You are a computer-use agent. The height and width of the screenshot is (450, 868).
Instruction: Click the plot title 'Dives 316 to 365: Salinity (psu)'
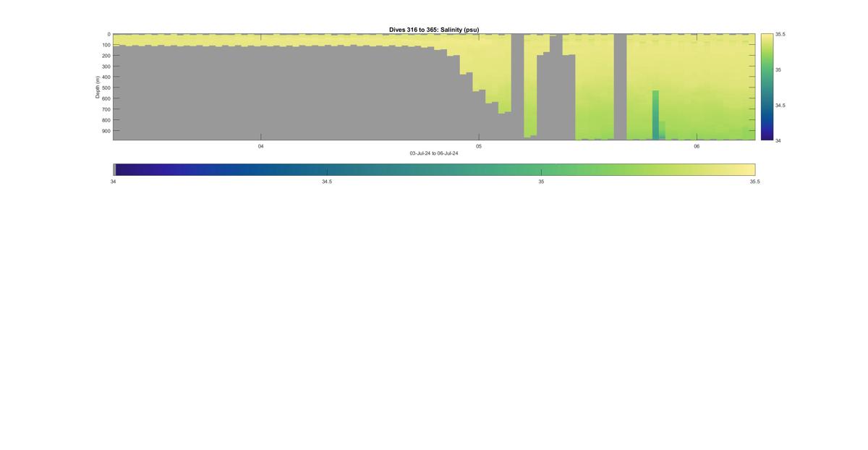(x=434, y=30)
